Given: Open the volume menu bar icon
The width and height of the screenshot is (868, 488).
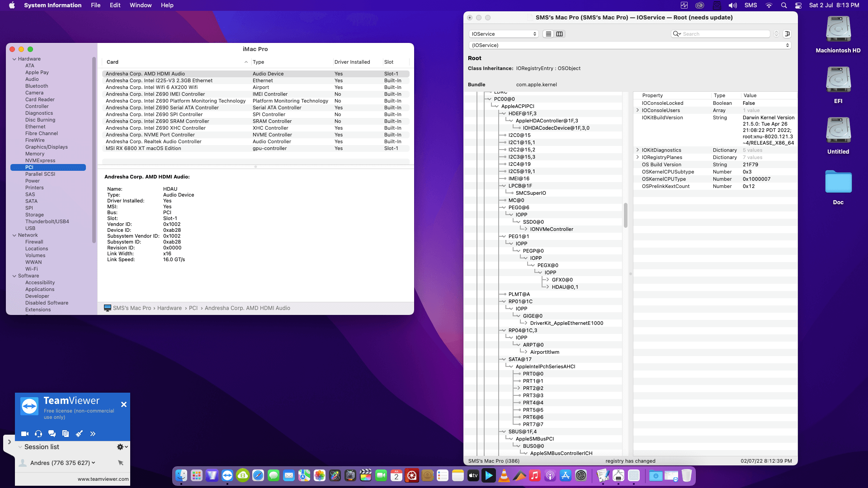Looking at the screenshot, I should coord(732,5).
